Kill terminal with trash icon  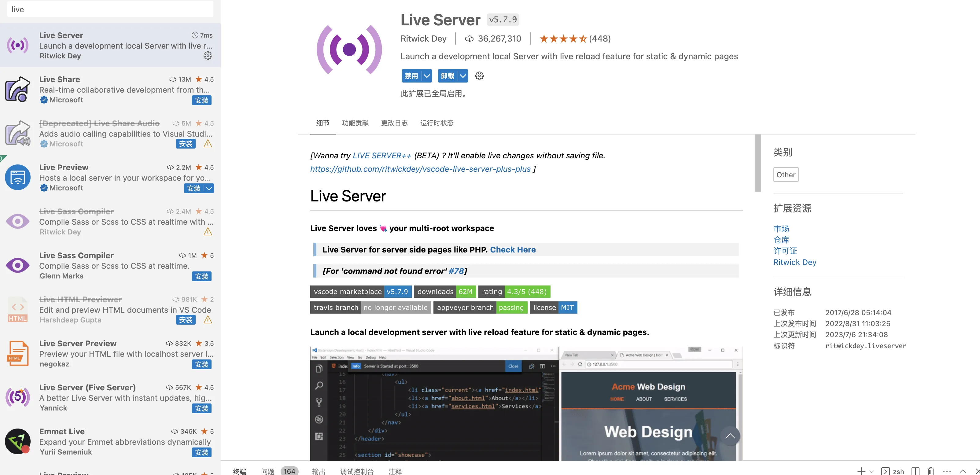click(x=930, y=471)
